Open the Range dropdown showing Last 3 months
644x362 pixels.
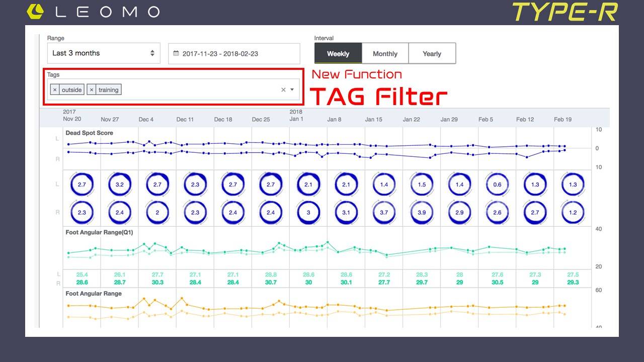[104, 53]
